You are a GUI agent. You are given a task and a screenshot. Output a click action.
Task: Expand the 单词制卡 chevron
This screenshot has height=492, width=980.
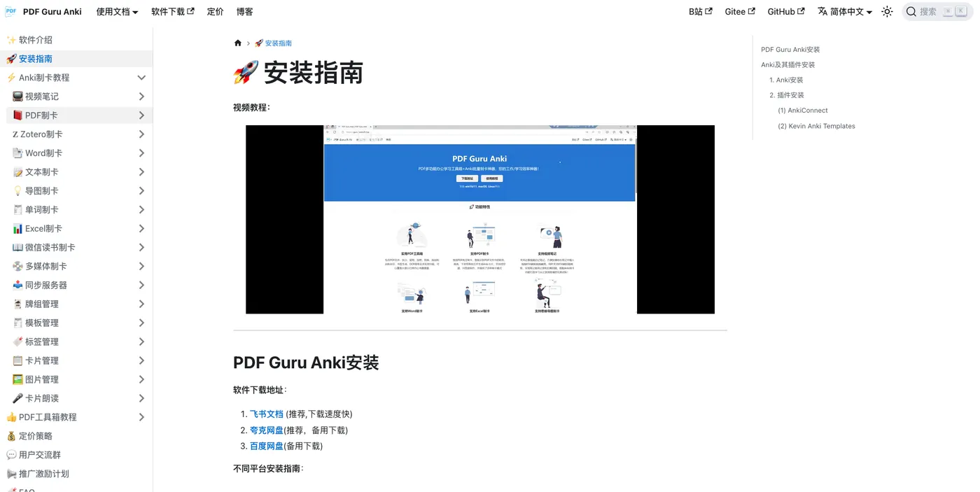141,210
